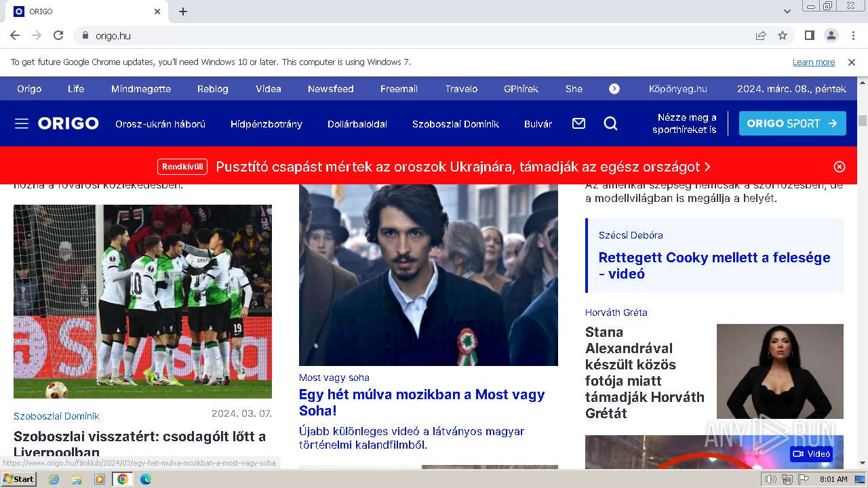The width and height of the screenshot is (868, 488).
Task: Click the browser forward arrow
Action: pyautogui.click(x=37, y=35)
